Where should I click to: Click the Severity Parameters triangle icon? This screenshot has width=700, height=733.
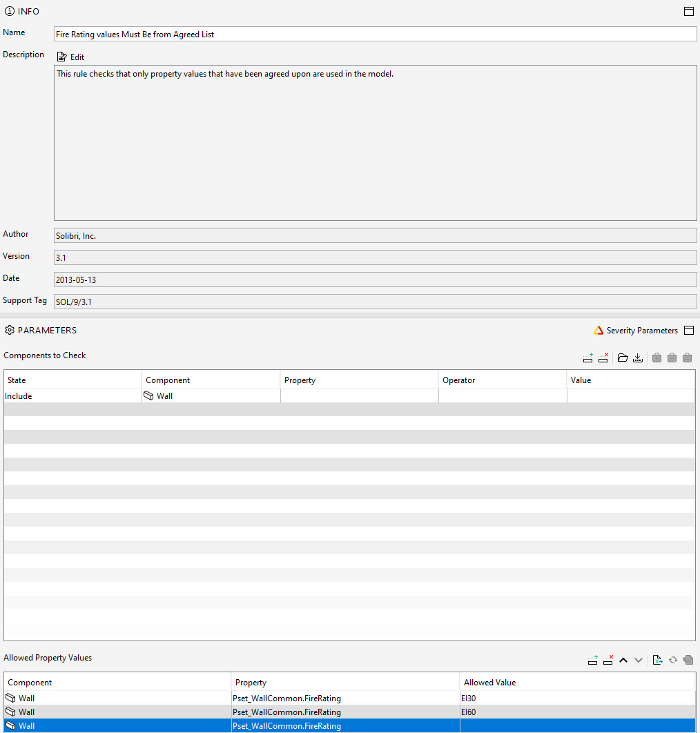coord(598,331)
